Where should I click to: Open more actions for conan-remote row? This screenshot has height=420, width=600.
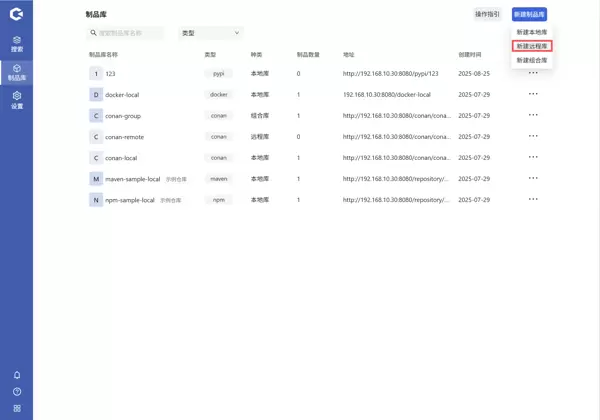click(x=533, y=136)
